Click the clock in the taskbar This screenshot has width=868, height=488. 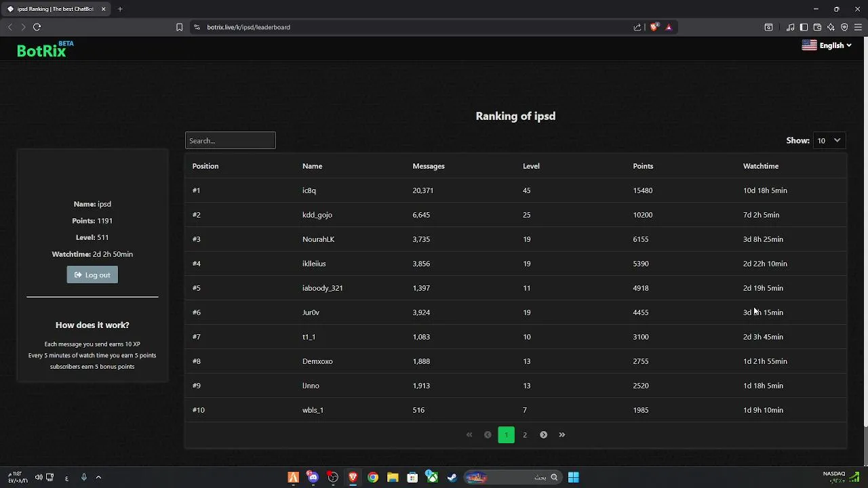[x=18, y=477]
